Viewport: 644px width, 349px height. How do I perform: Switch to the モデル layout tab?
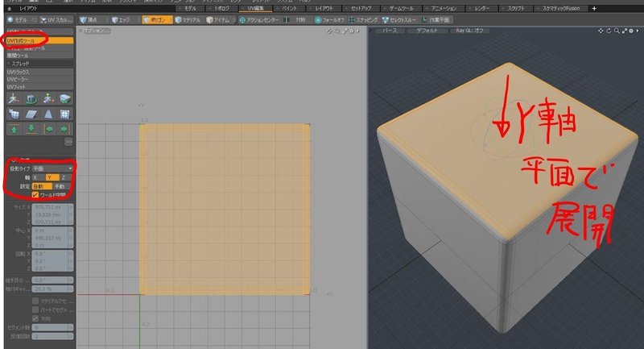click(x=190, y=8)
